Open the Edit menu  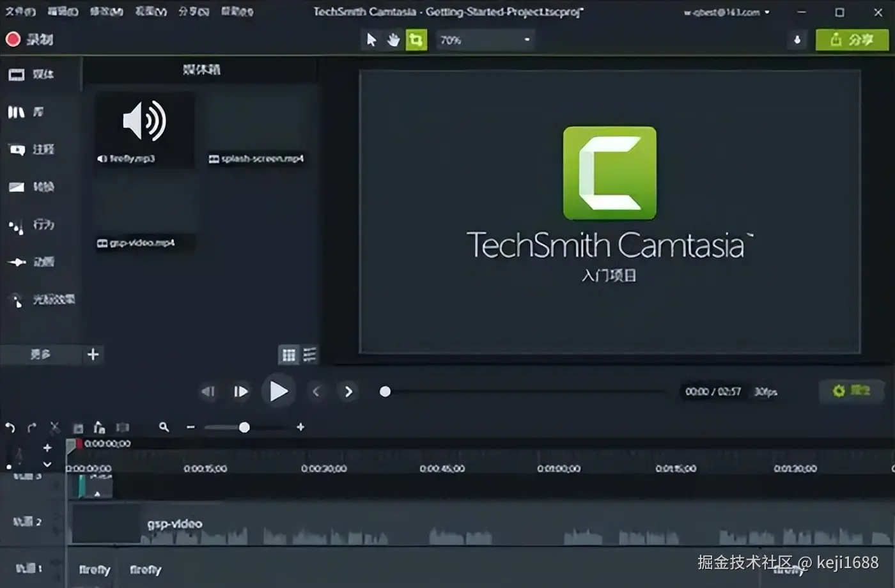[x=63, y=12]
